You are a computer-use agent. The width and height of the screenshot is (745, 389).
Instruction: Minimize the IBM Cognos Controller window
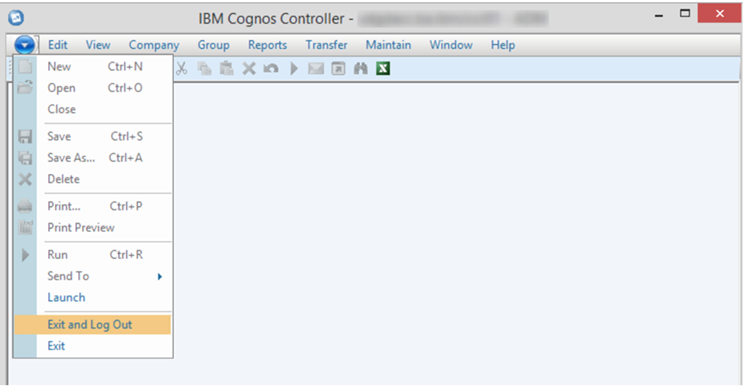click(x=659, y=15)
